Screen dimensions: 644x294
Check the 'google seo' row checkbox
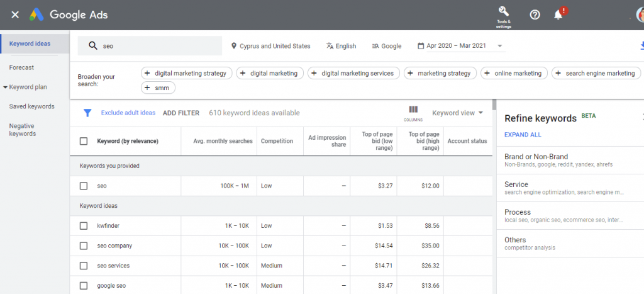click(84, 285)
